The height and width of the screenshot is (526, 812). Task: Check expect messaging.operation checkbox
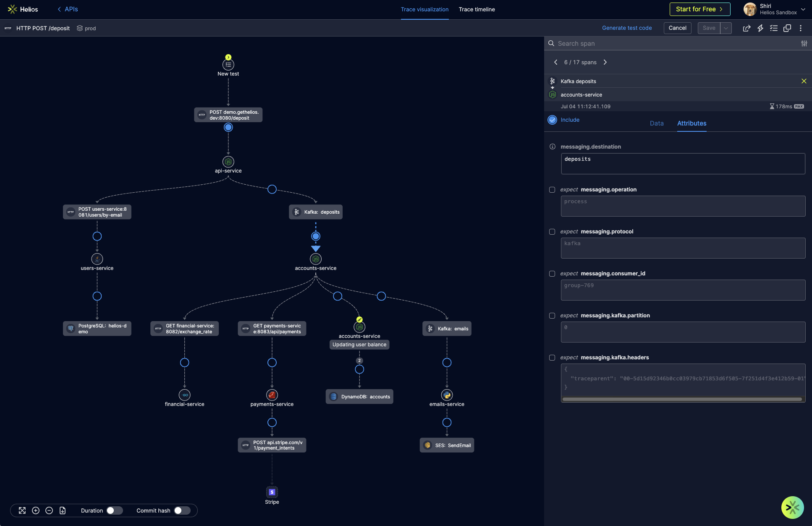[552, 190]
